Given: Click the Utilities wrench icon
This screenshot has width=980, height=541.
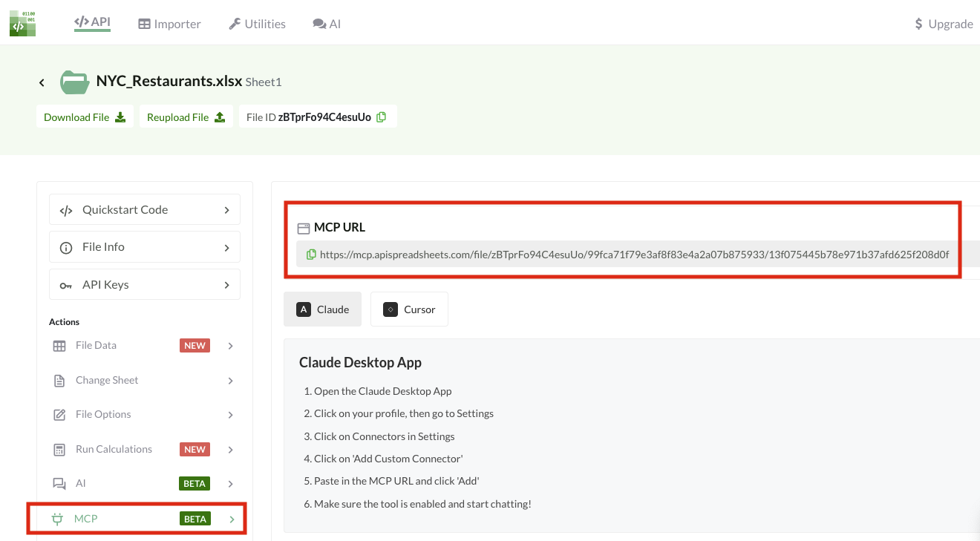Looking at the screenshot, I should tap(232, 23).
